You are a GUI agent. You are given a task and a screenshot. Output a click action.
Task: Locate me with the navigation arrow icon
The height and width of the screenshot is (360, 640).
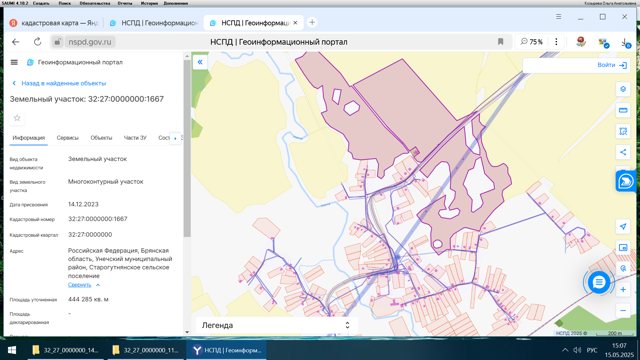(623, 227)
